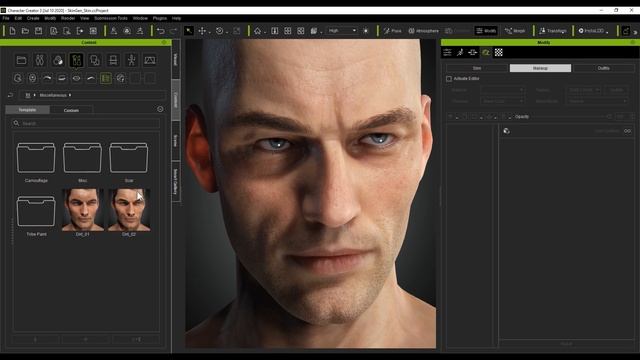Open the sliders settings tab in Modify panel
The height and width of the screenshot is (360, 640).
click(x=447, y=52)
